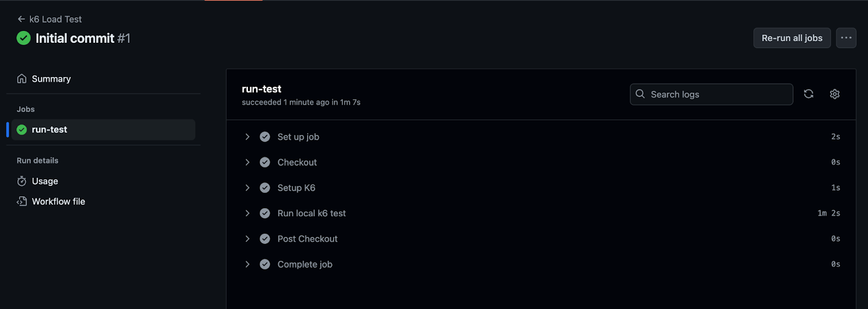Expand the Run local k6 test step
The image size is (868, 309).
pos(247,213)
